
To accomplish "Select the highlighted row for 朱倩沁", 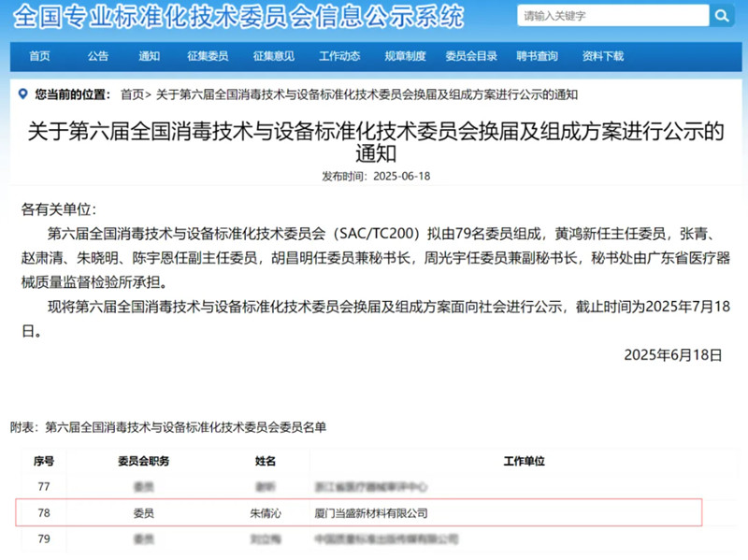I will (x=359, y=513).
